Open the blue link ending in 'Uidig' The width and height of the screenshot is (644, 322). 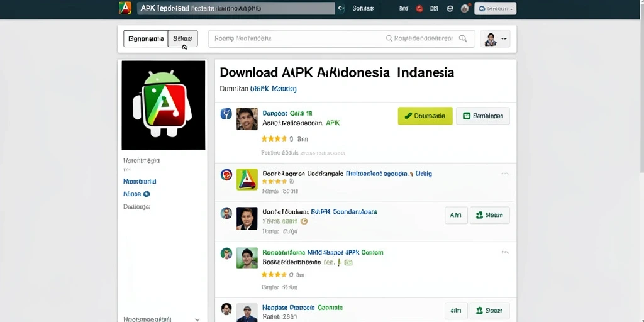(x=389, y=174)
